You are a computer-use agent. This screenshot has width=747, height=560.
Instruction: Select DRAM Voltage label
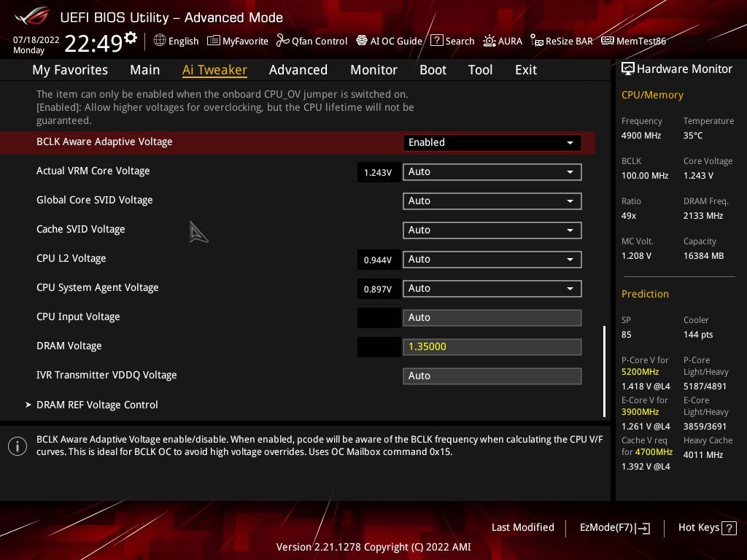[69, 346]
